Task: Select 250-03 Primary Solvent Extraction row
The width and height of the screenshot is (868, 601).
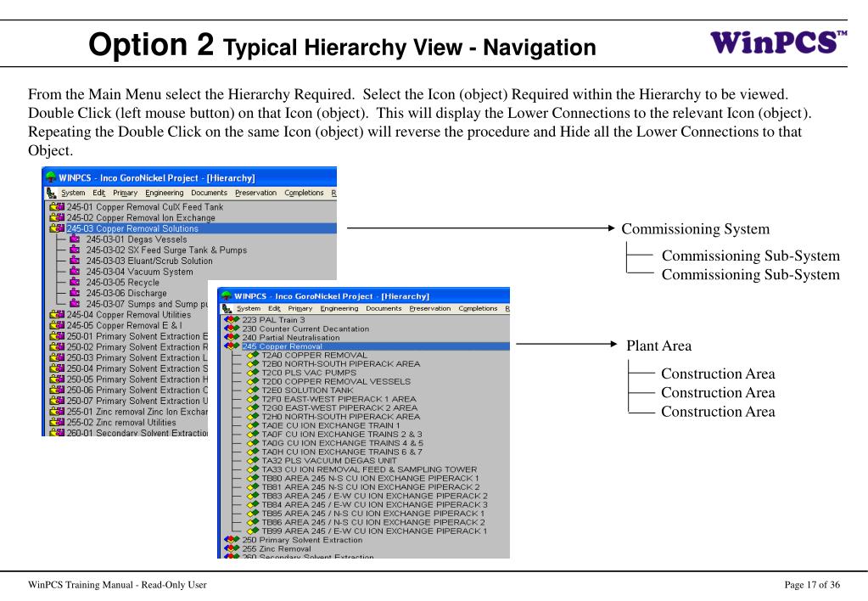Action: (137, 358)
